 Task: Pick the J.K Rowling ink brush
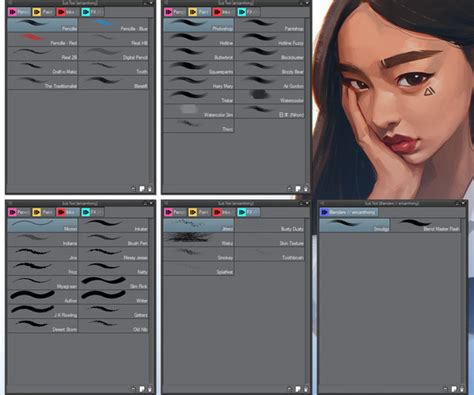(x=43, y=312)
